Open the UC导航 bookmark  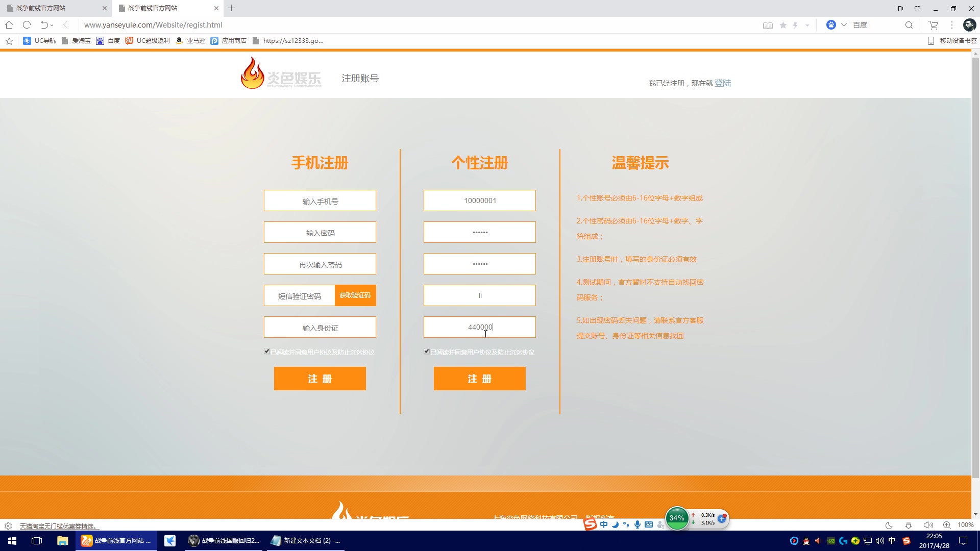39,41
